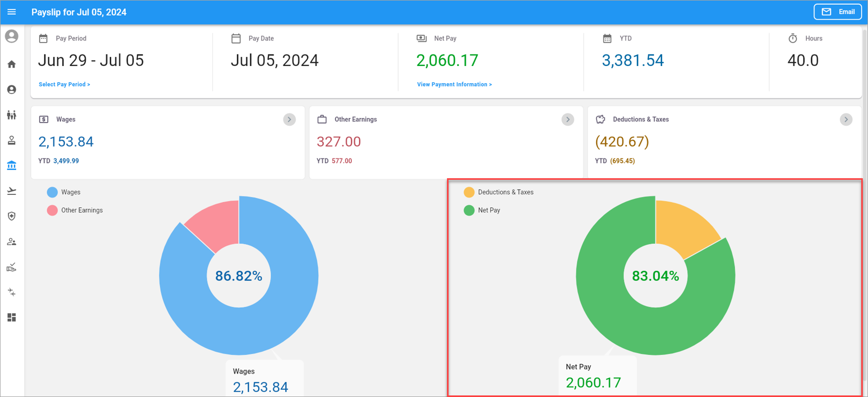Screen dimensions: 868x397
Task: Open the sparkle stars sidebar icon
Action: pyautogui.click(x=11, y=293)
